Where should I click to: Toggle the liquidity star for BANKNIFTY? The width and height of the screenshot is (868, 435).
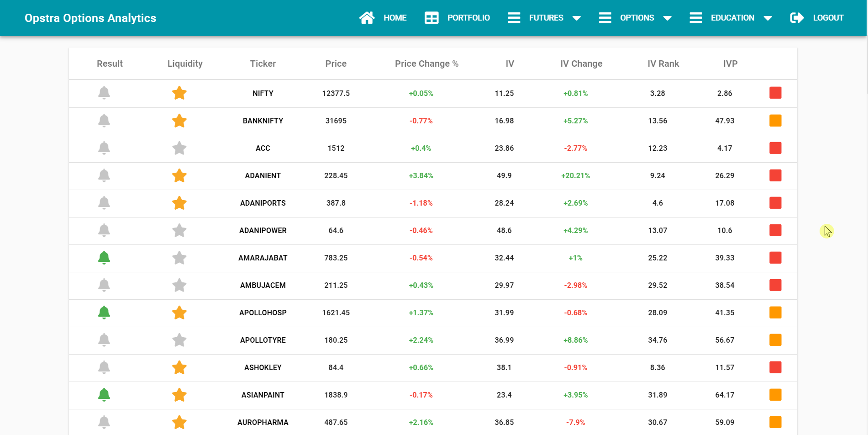point(179,121)
